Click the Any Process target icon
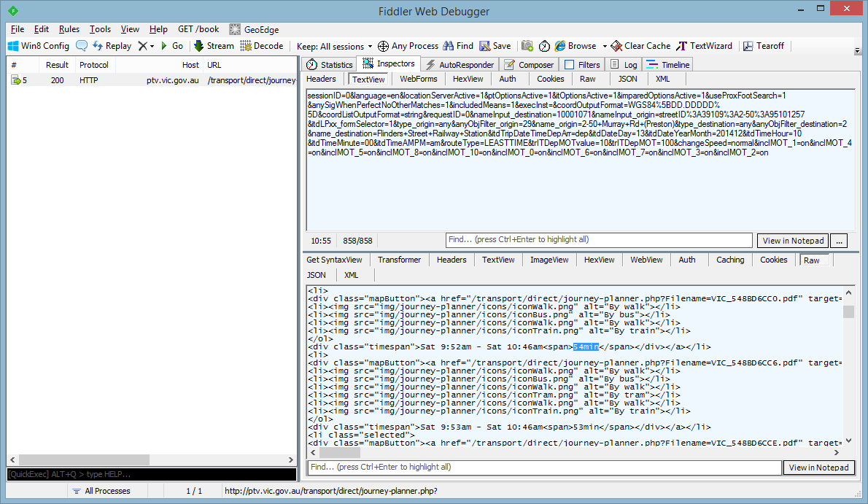Image resolution: width=868 pixels, height=504 pixels. [x=383, y=46]
